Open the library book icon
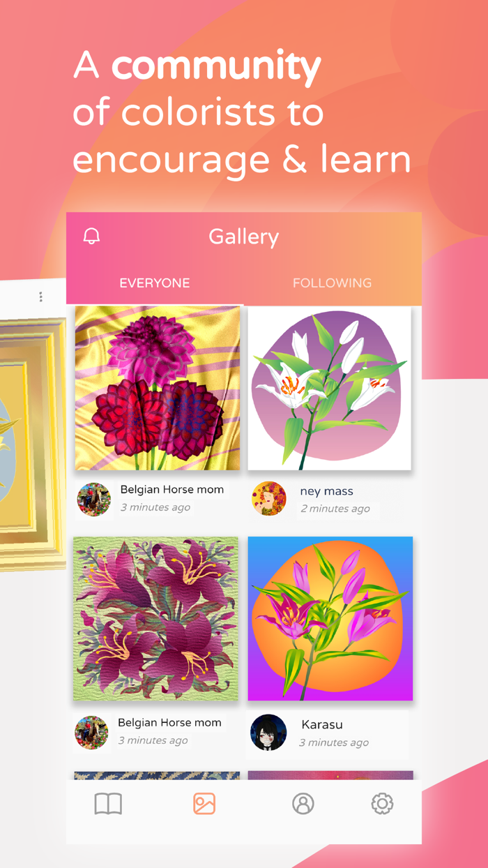The height and width of the screenshot is (868, 488). (108, 804)
